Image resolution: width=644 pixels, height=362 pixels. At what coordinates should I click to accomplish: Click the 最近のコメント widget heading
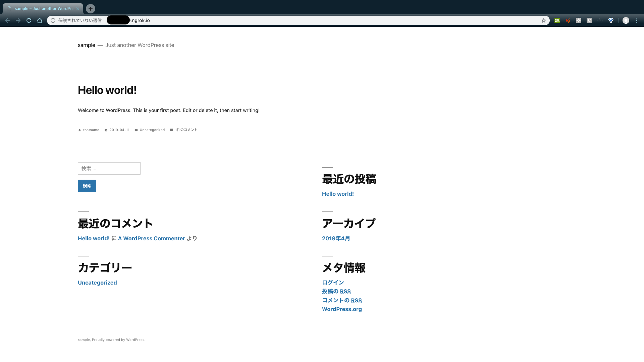pyautogui.click(x=115, y=224)
